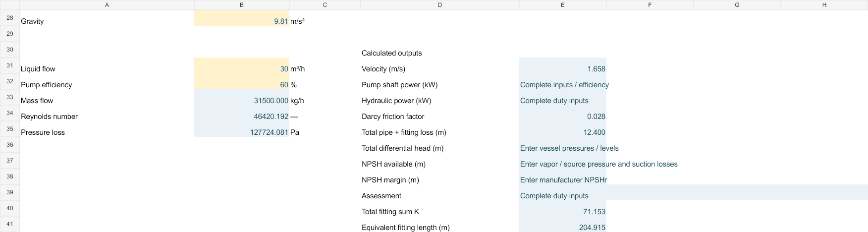This screenshot has width=868, height=232.
Task: Select row 29 header
Action: tap(10, 34)
